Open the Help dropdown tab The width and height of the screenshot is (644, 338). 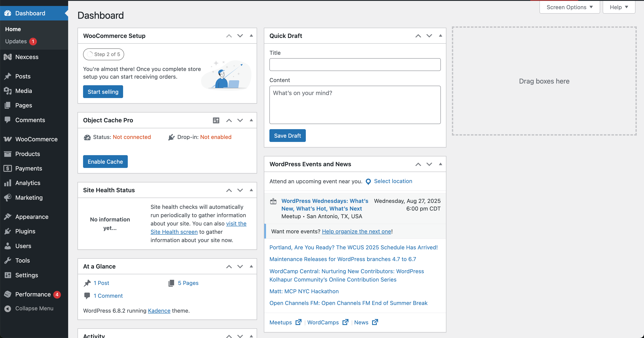(619, 7)
